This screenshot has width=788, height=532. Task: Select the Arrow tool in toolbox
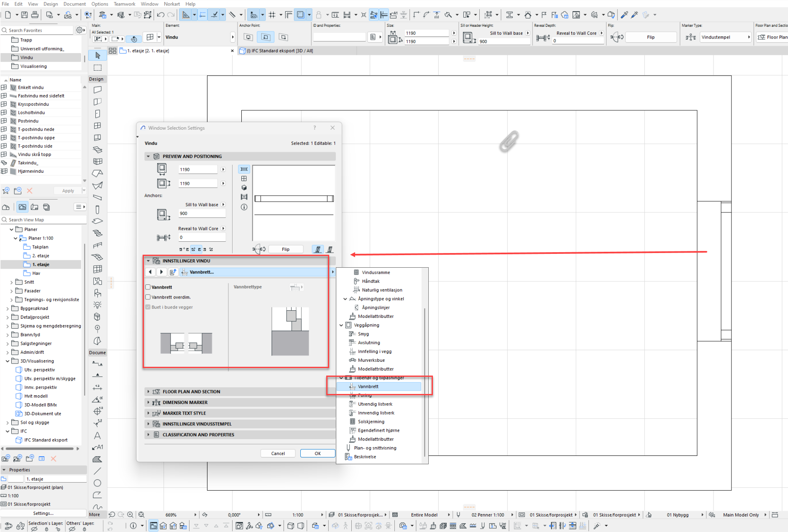tap(97, 56)
